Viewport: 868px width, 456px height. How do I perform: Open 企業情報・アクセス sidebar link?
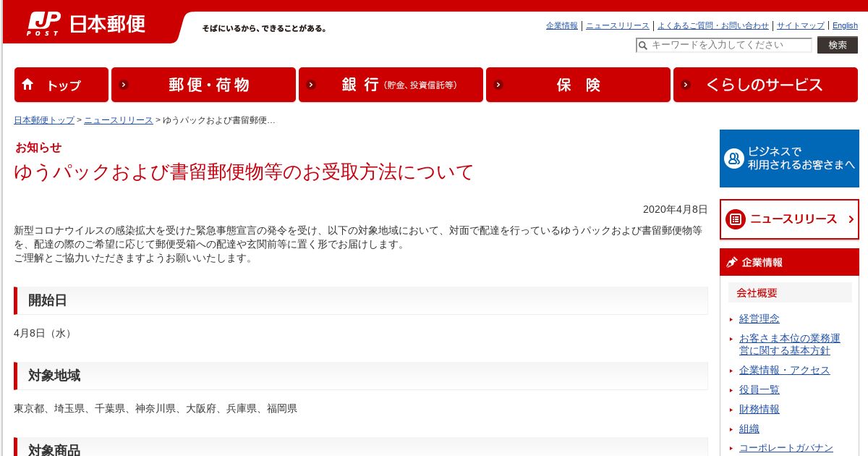785,370
